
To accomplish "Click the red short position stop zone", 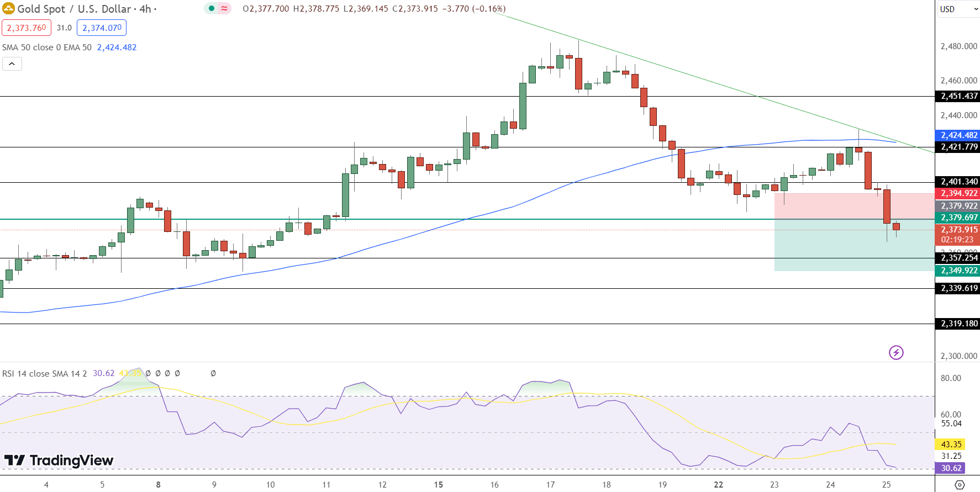I will point(854,206).
